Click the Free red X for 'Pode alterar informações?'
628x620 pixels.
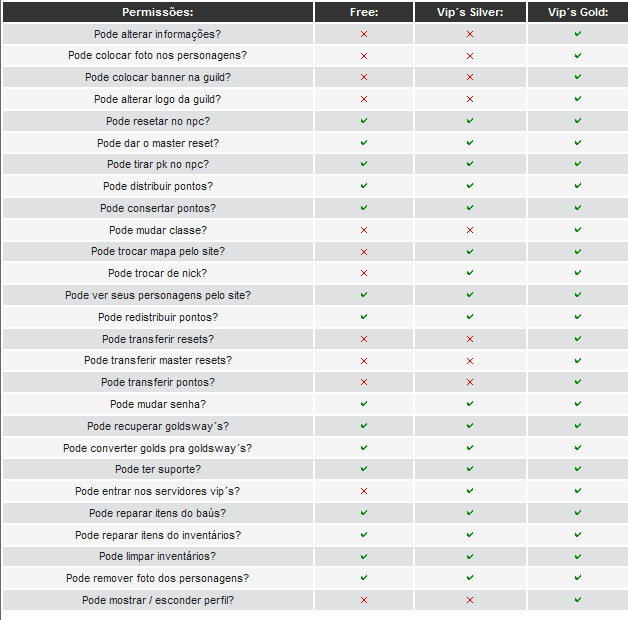click(364, 34)
